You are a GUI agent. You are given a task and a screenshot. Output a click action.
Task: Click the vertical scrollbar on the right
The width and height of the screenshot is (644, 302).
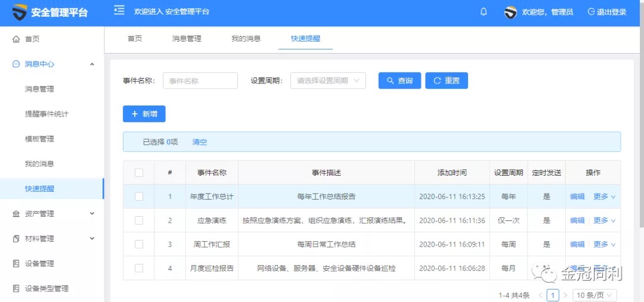pyautogui.click(x=641, y=119)
